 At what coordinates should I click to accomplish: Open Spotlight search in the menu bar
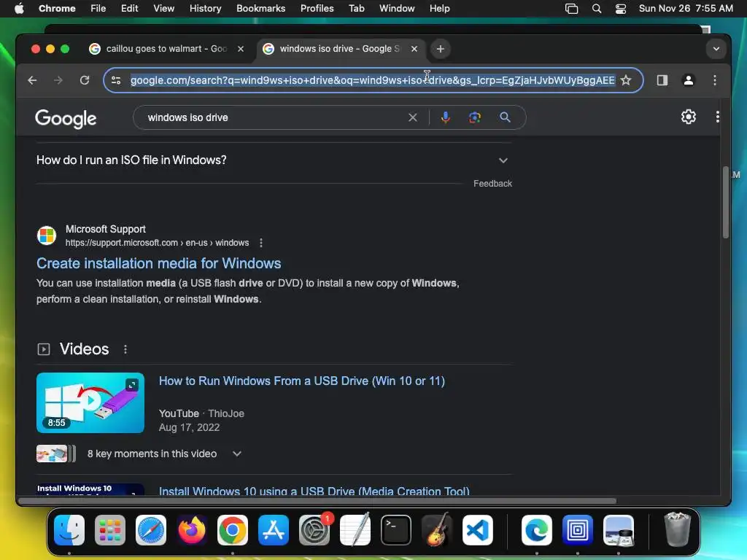[597, 9]
